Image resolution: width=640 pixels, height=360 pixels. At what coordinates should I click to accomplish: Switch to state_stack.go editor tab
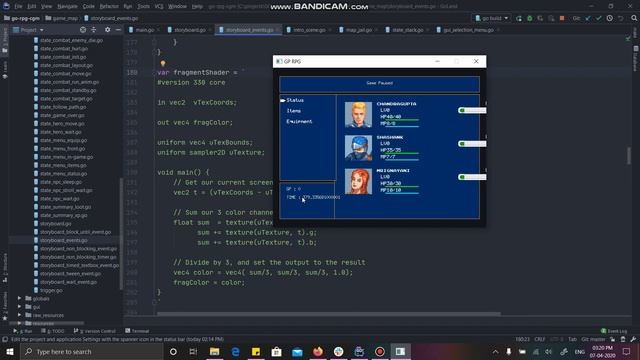point(407,30)
